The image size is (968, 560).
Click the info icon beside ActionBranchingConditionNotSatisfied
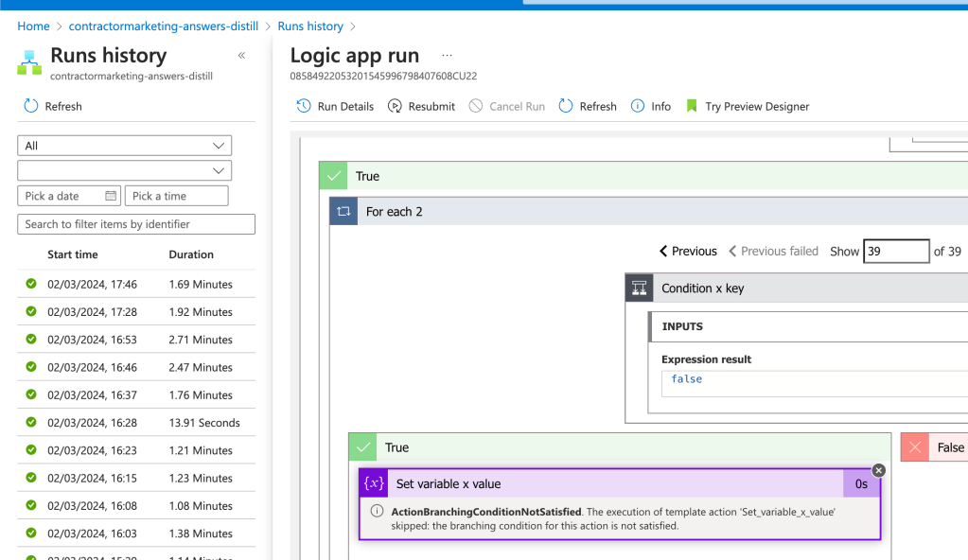[377, 511]
